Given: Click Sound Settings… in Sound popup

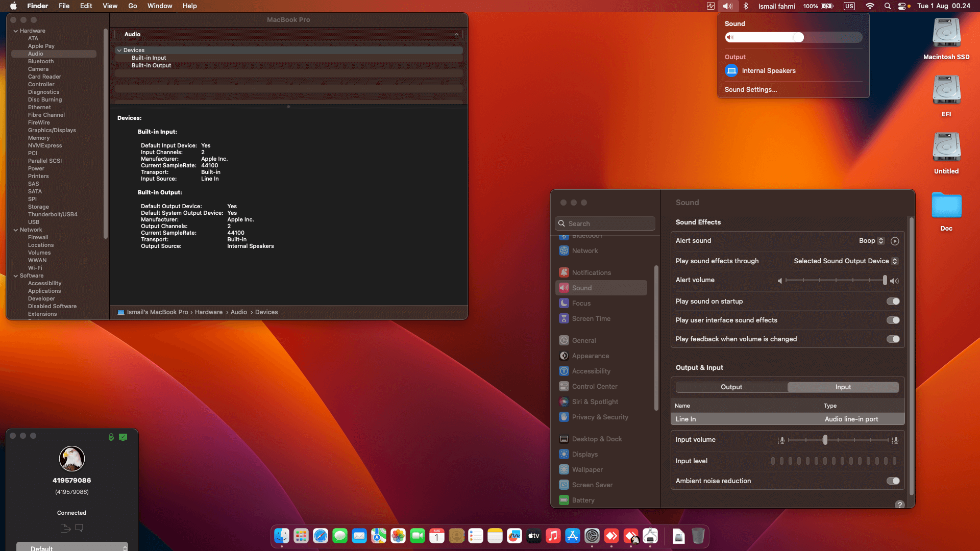Looking at the screenshot, I should (751, 90).
